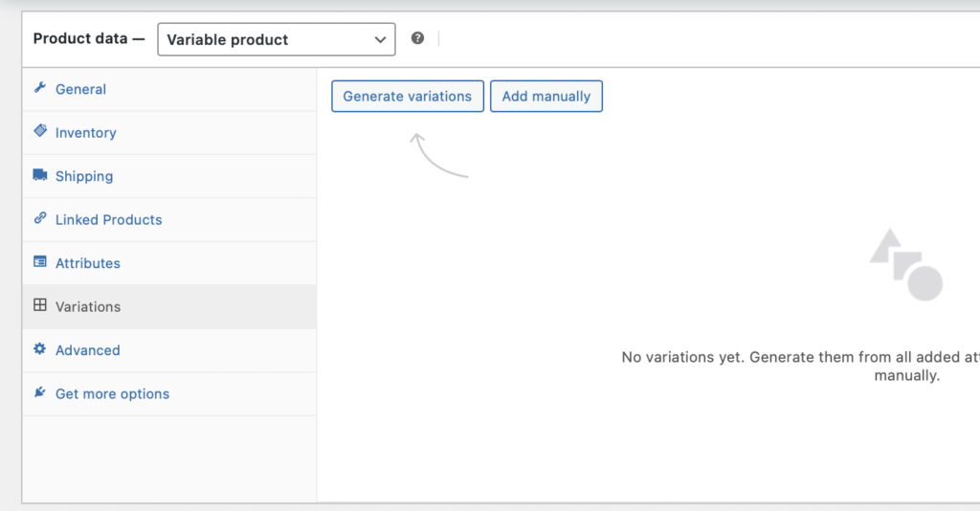
Task: Click the plug icon beside Get more options
Action: 39,392
